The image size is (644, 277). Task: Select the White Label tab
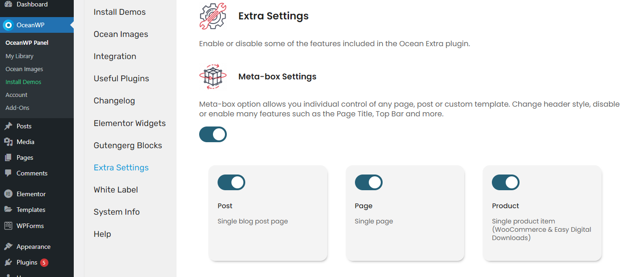point(116,190)
